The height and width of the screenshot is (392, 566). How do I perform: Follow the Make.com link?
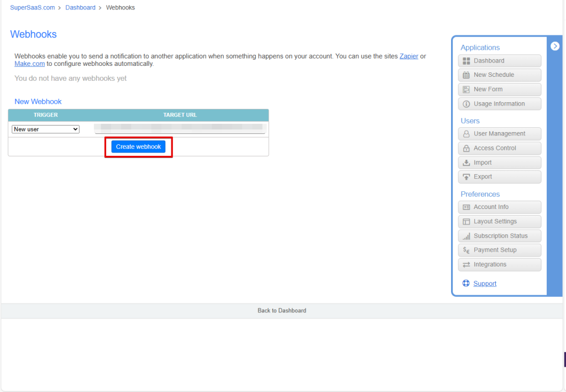[x=29, y=64]
